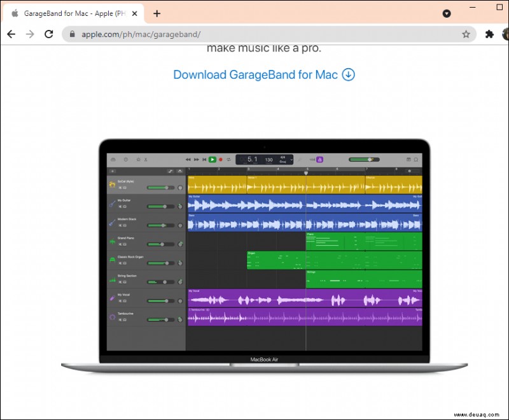Mute the SoCal (Kyle) drum track

click(x=120, y=188)
